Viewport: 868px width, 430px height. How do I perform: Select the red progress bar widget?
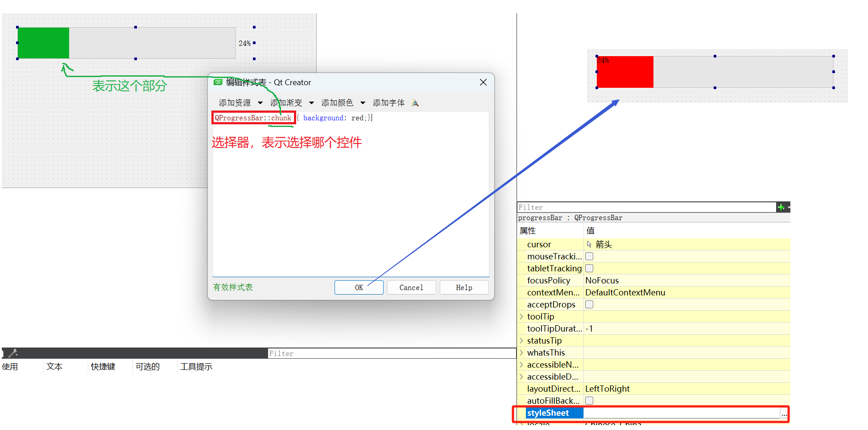click(x=715, y=72)
